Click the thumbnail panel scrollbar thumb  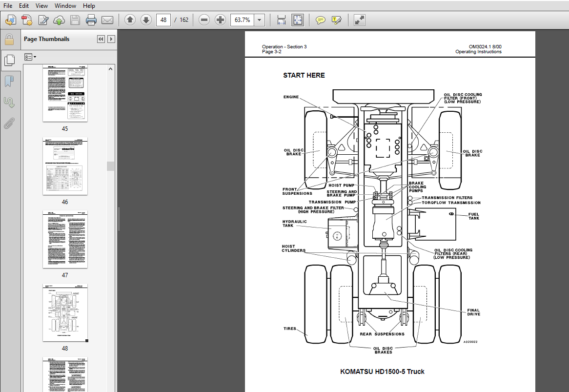(x=111, y=166)
